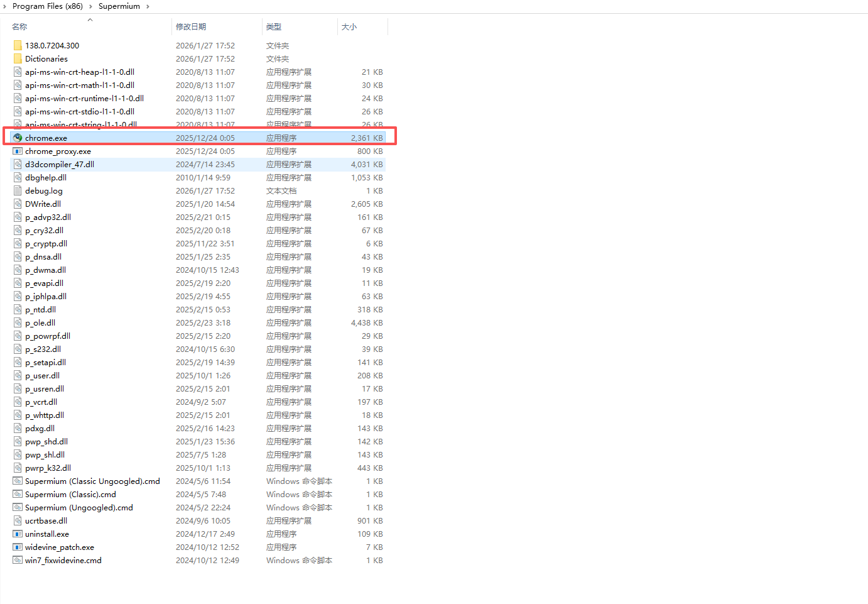
Task: Select the file name p_vcrt.dll
Action: click(x=41, y=402)
